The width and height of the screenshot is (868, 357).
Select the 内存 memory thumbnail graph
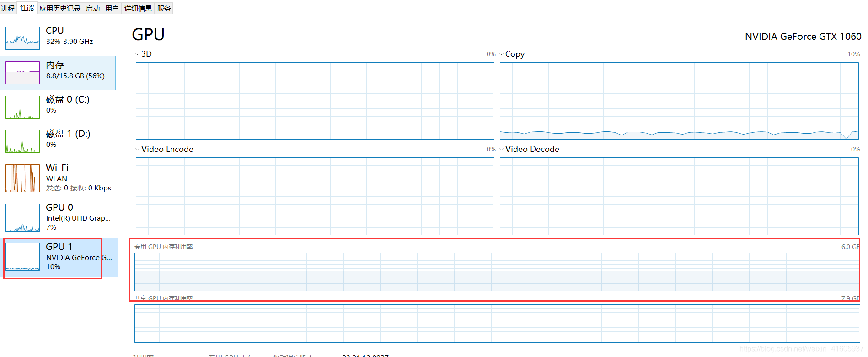pyautogui.click(x=22, y=72)
